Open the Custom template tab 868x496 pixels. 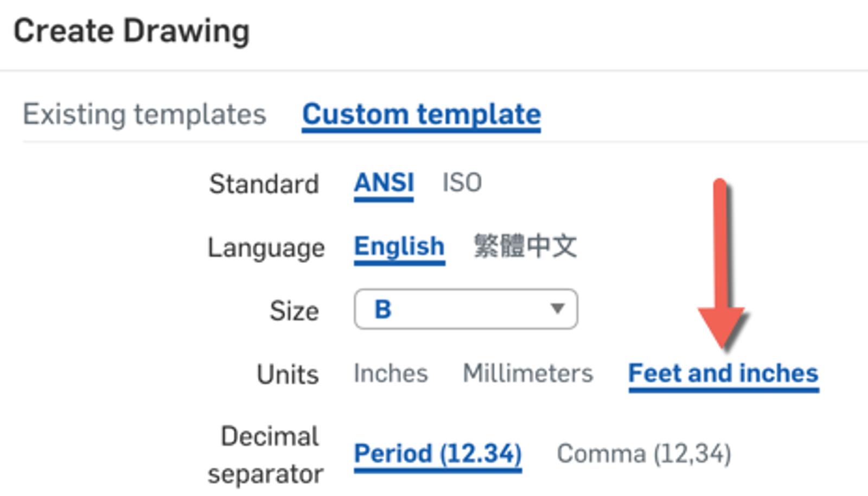click(421, 115)
